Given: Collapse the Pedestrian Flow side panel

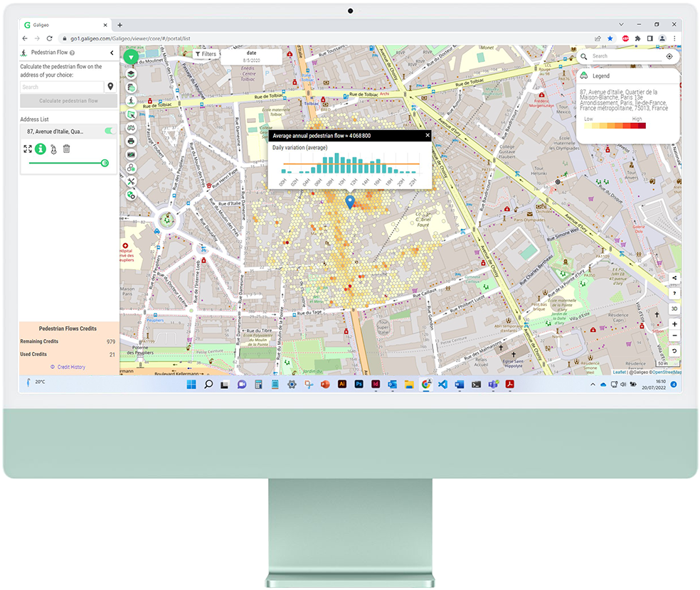Looking at the screenshot, I should coord(112,53).
